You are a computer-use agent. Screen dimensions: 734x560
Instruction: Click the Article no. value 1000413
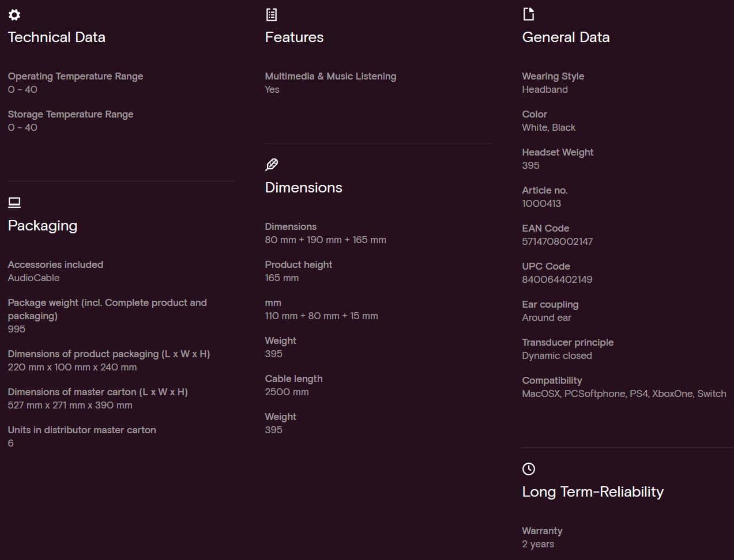pyautogui.click(x=541, y=203)
